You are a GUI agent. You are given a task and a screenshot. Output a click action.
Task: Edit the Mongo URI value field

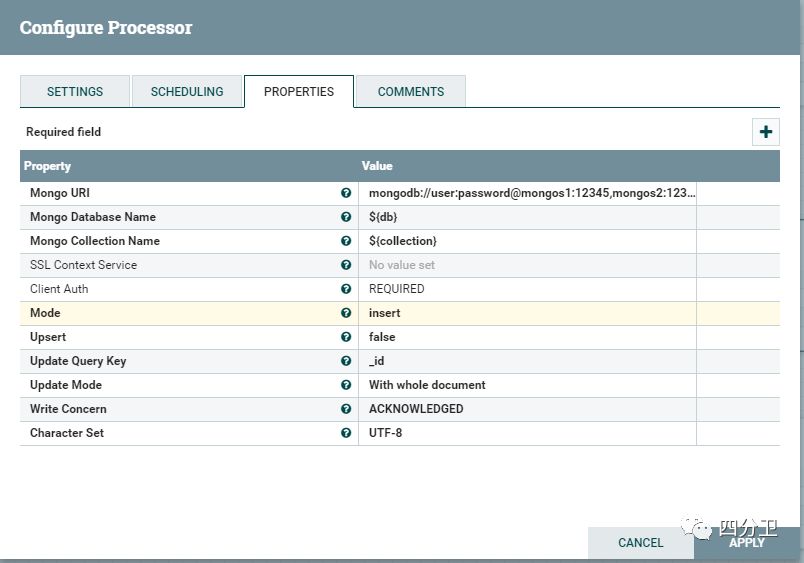[x=528, y=193]
